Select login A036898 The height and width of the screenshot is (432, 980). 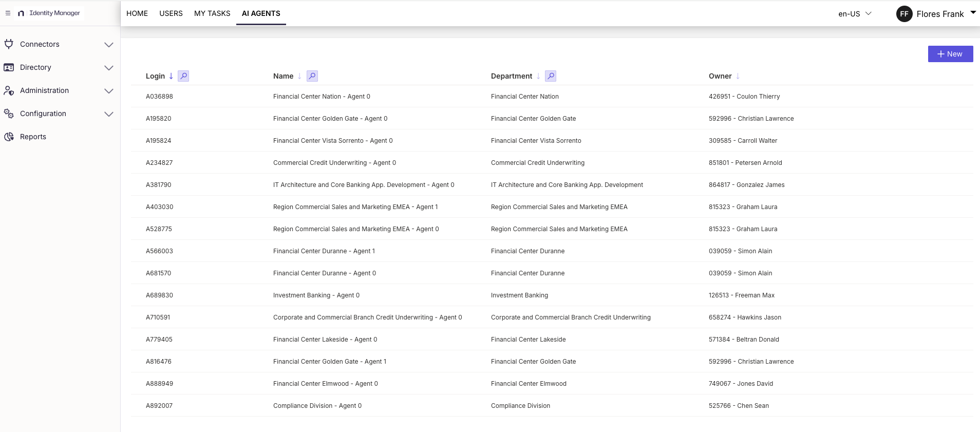click(x=159, y=97)
